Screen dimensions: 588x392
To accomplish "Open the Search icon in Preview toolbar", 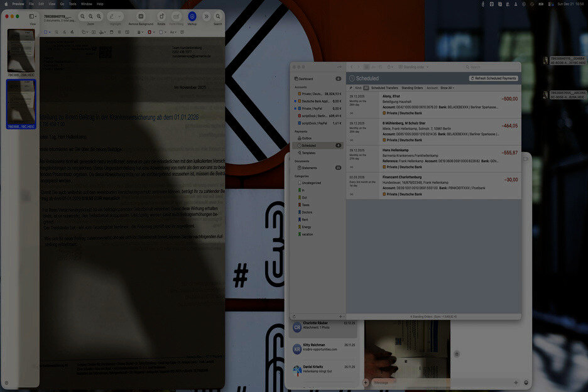I will click(218, 16).
